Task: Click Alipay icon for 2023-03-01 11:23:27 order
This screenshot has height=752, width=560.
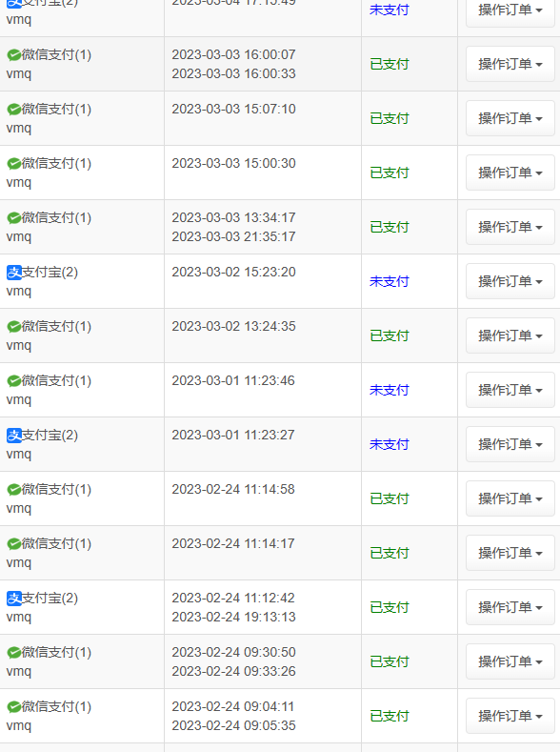Action: [14, 436]
